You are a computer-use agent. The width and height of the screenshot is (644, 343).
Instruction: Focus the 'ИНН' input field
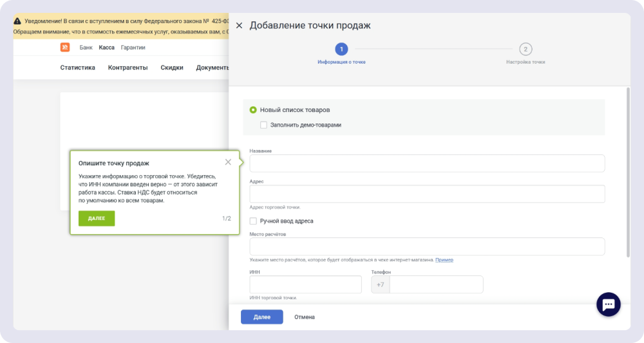click(305, 284)
